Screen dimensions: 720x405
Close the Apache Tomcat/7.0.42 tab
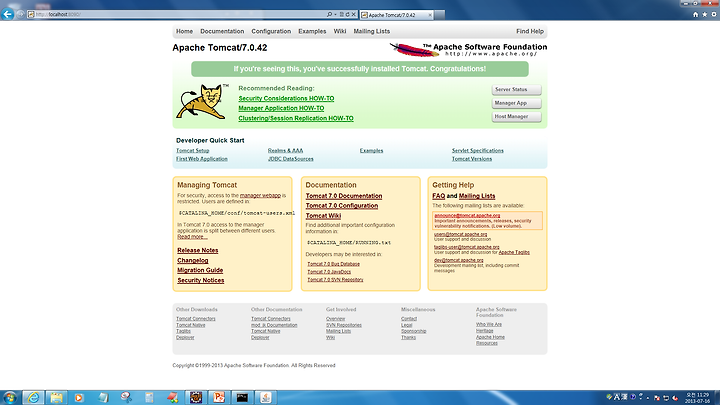pos(430,15)
